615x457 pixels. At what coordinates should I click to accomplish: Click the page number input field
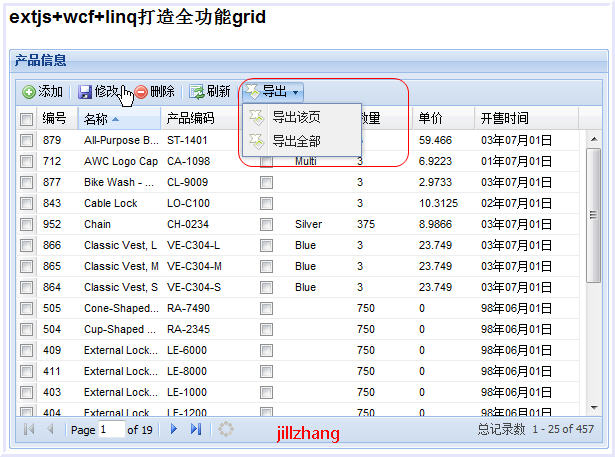(111, 429)
